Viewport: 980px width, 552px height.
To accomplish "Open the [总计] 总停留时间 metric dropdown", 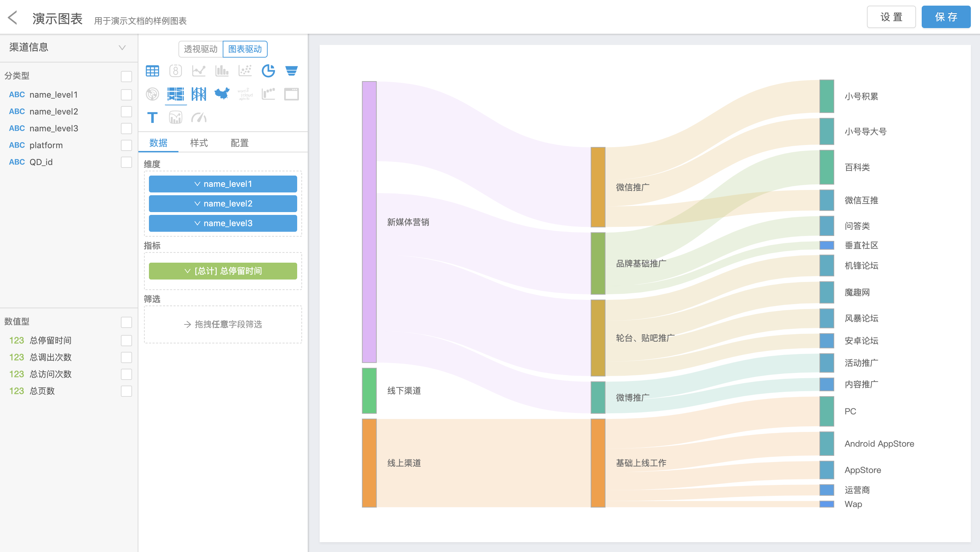I will pyautogui.click(x=188, y=271).
